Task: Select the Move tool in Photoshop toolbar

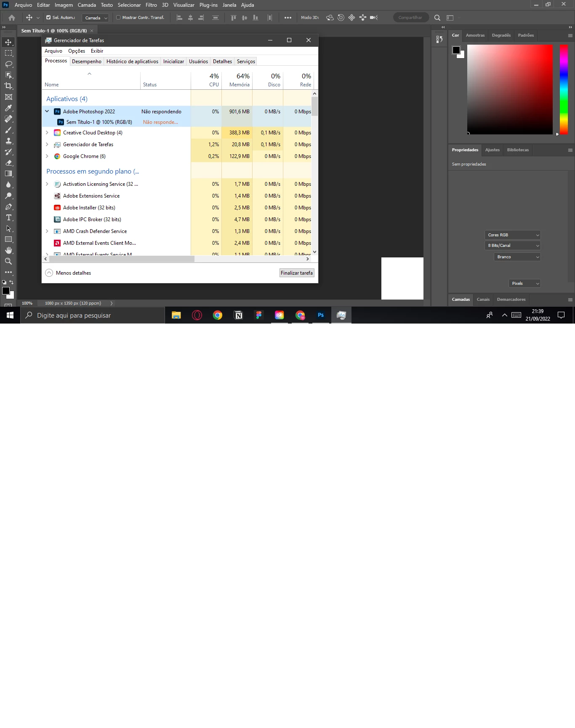Action: (x=8, y=42)
